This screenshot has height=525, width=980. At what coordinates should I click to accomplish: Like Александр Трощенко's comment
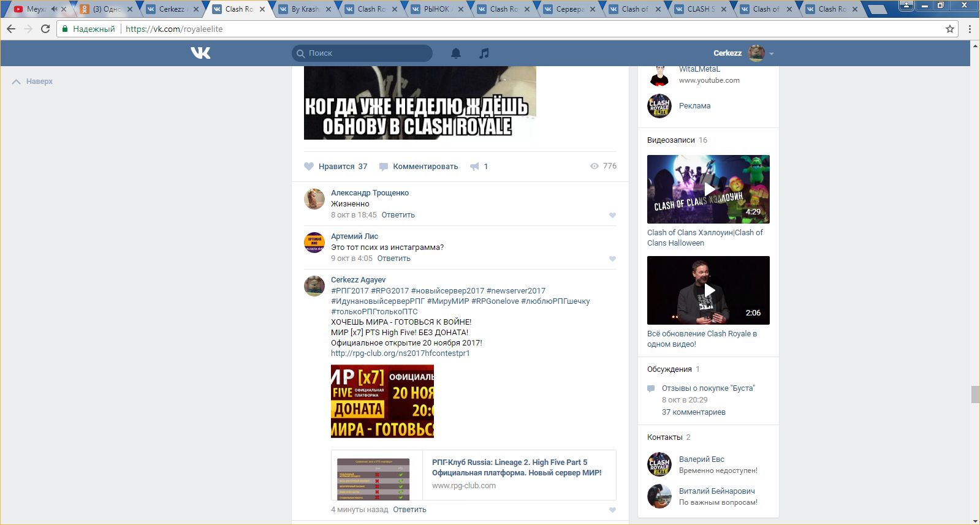[612, 216]
